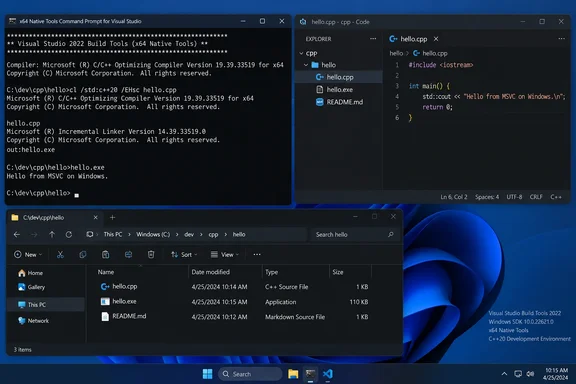The image size is (576, 384).
Task: Refresh the hello folder view
Action: click(x=69, y=234)
